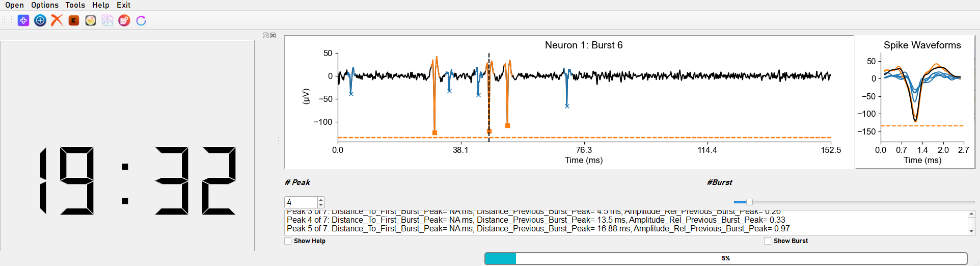Enable the Show Burst checkbox
Image resolution: width=980 pixels, height=266 pixels.
pyautogui.click(x=768, y=241)
